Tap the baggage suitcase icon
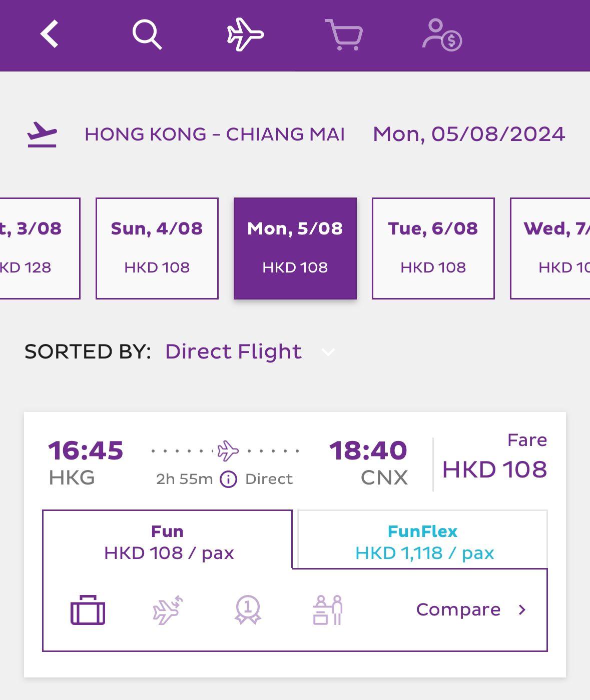The height and width of the screenshot is (700, 590). coord(88,610)
